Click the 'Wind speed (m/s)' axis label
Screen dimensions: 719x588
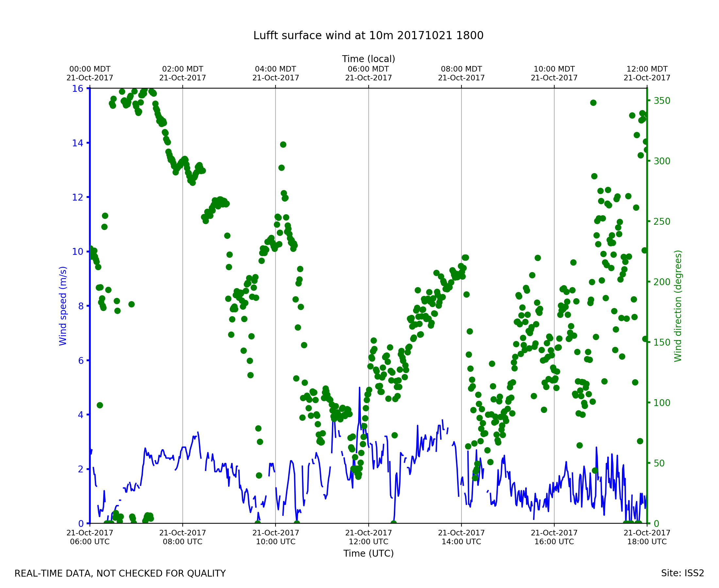click(63, 306)
